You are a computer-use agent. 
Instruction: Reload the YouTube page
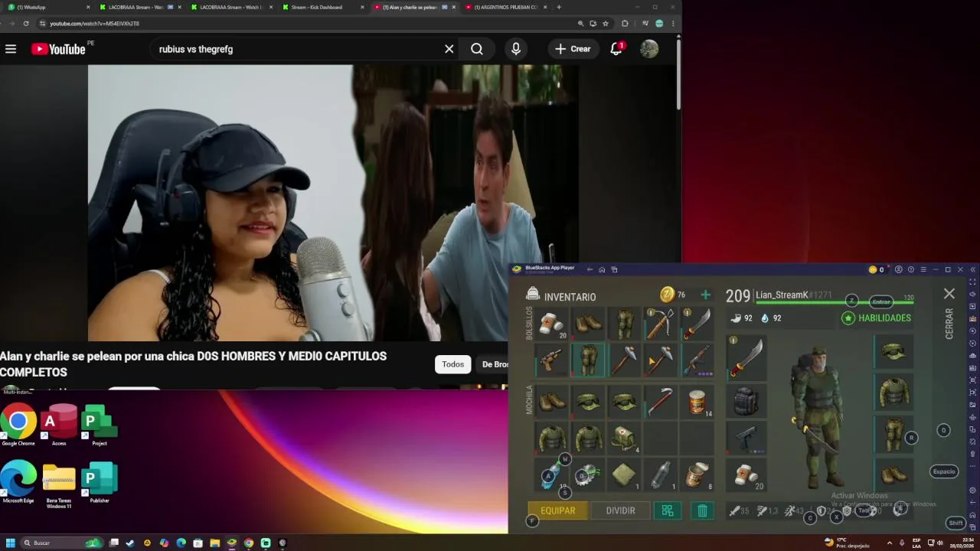click(x=26, y=24)
